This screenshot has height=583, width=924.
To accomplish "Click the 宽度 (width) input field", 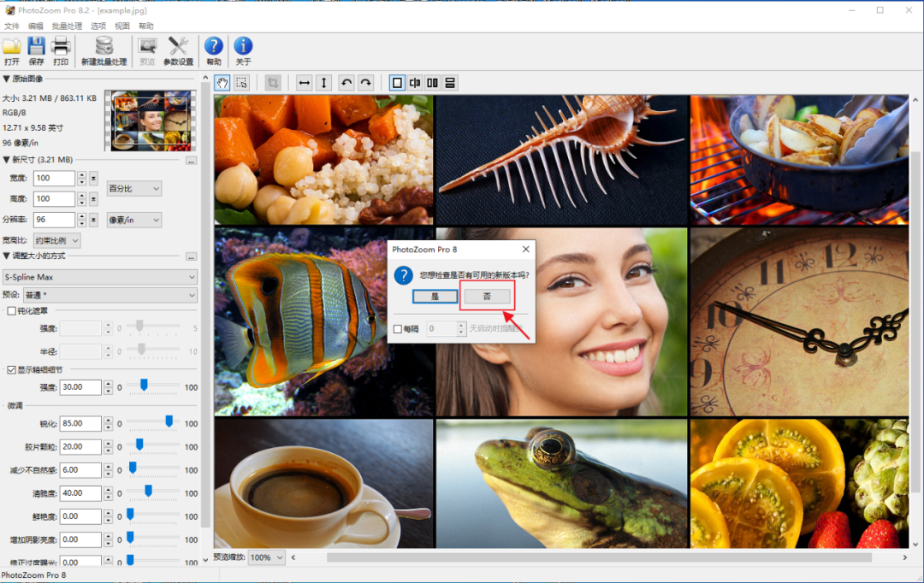I will [x=54, y=179].
